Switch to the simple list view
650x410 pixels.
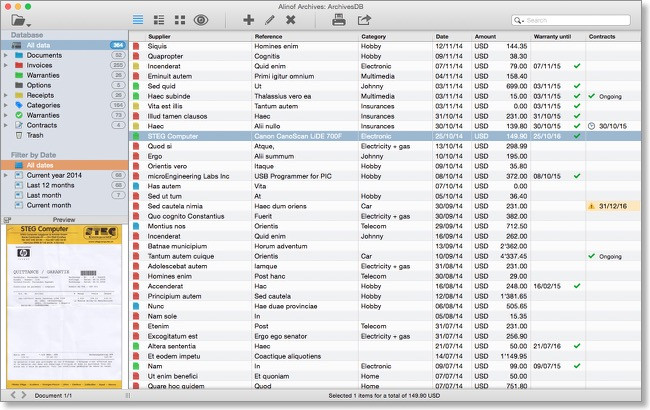coord(138,19)
